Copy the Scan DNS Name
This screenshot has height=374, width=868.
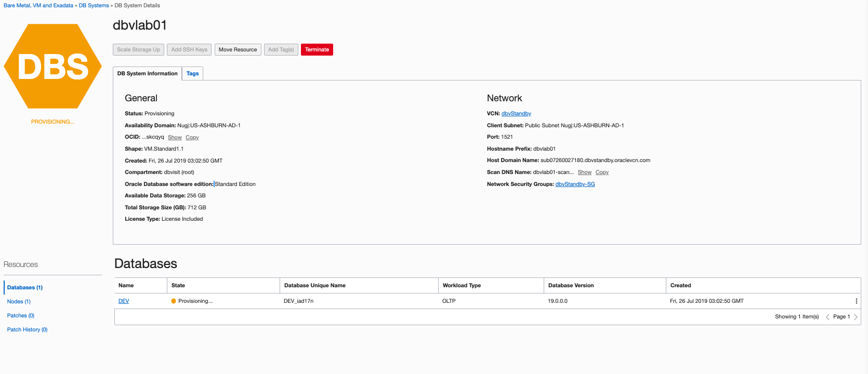[602, 172]
